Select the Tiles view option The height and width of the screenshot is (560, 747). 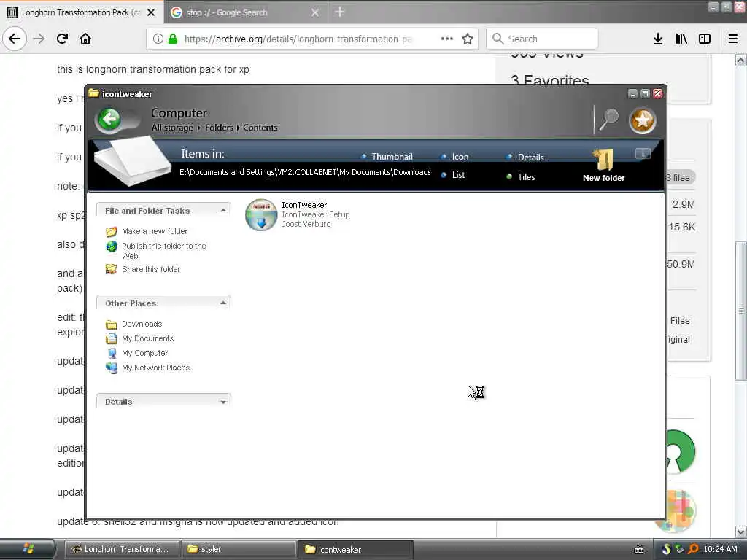[521, 176]
